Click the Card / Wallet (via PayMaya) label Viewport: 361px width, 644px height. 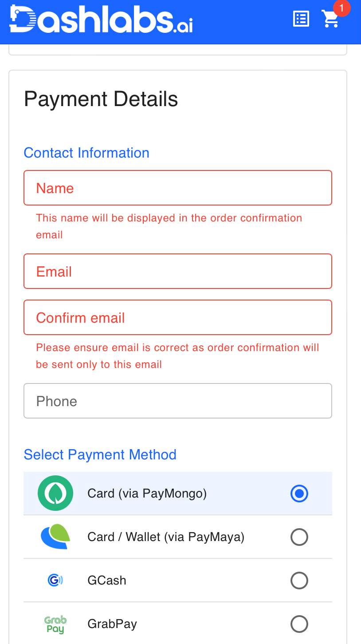point(166,537)
